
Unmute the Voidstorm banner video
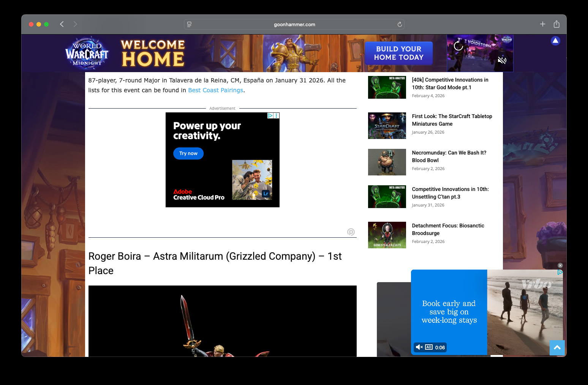[502, 60]
